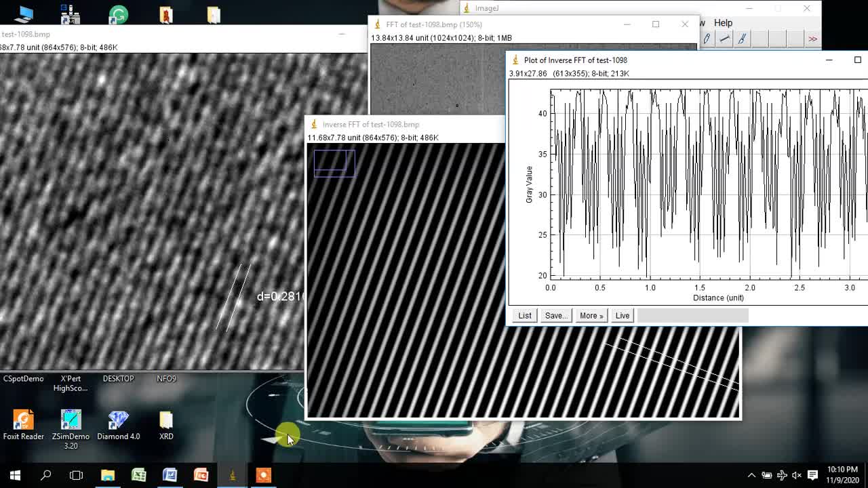Select the plain yellow folder at desktop top
The height and width of the screenshot is (488, 868).
tap(214, 14)
